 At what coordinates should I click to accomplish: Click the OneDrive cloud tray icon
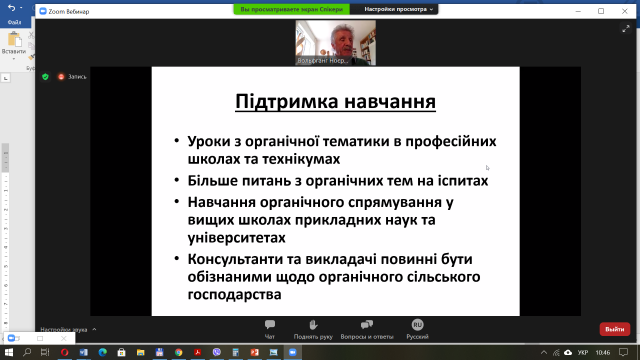[568, 352]
